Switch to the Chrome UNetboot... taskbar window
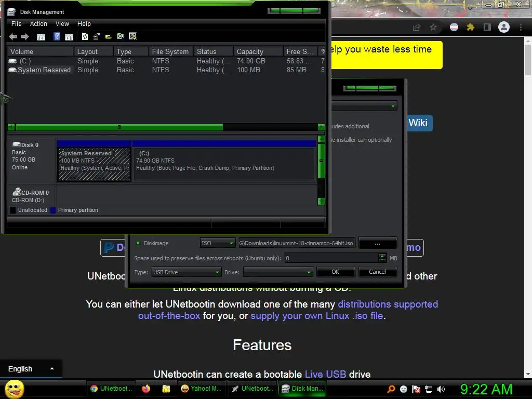 111,389
